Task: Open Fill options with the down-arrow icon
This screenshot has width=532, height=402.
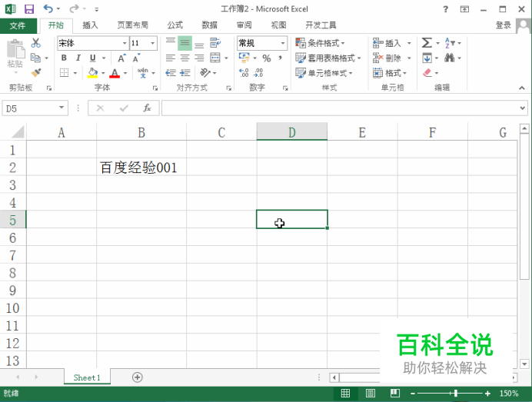Action: 427,58
